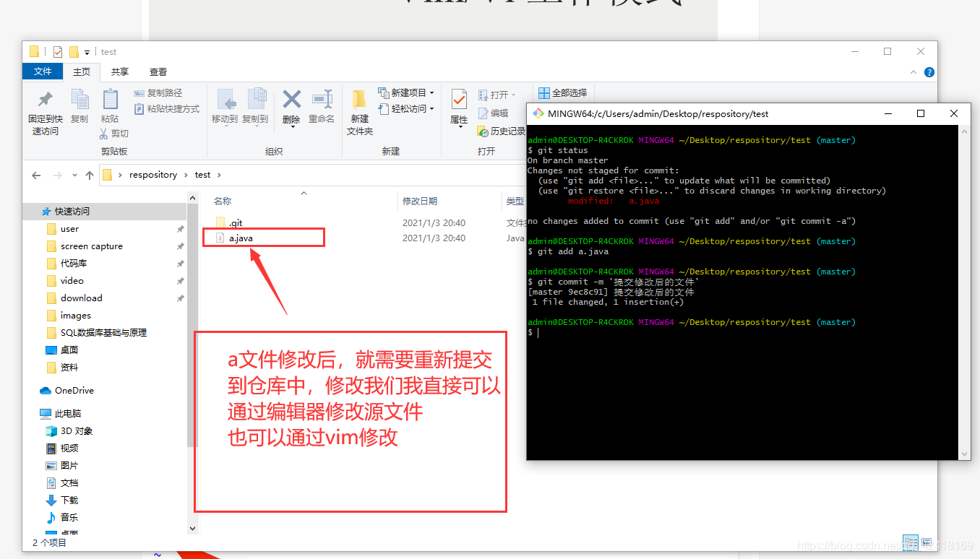Sort by Name (名称) column header
Viewport: 980px width, 559px height.
click(x=223, y=201)
